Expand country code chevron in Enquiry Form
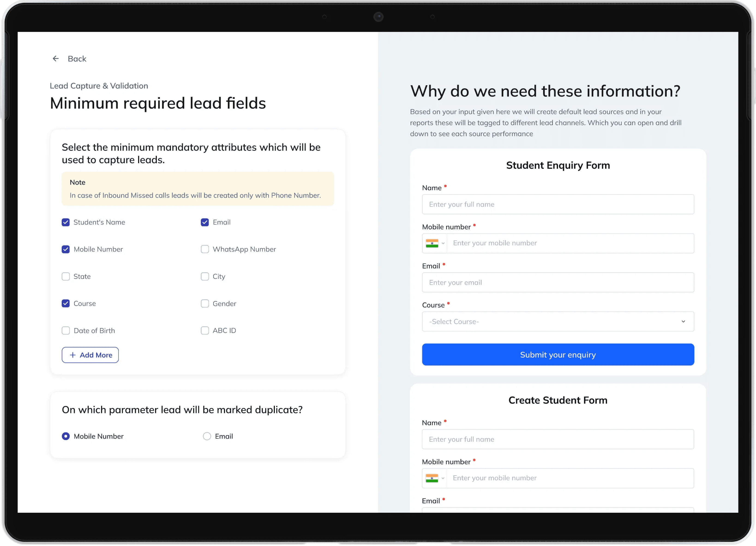Viewport: 756px width, 546px height. pyautogui.click(x=443, y=243)
